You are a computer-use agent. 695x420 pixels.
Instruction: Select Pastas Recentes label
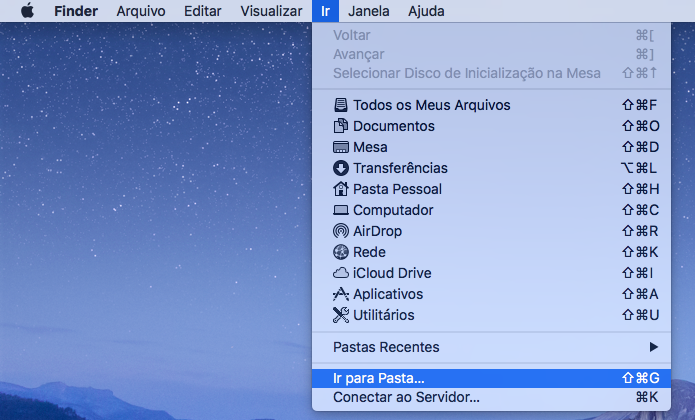pos(386,347)
